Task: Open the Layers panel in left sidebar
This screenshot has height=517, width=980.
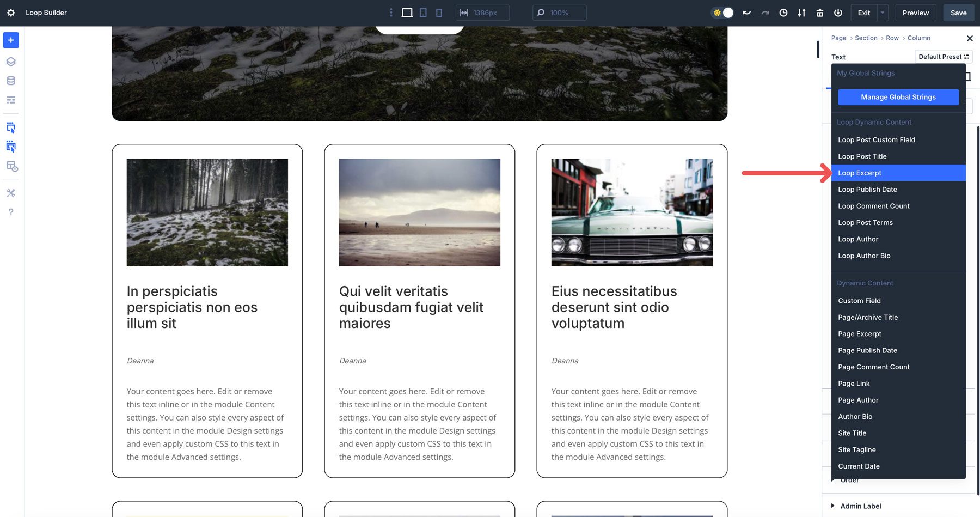Action: (x=10, y=61)
